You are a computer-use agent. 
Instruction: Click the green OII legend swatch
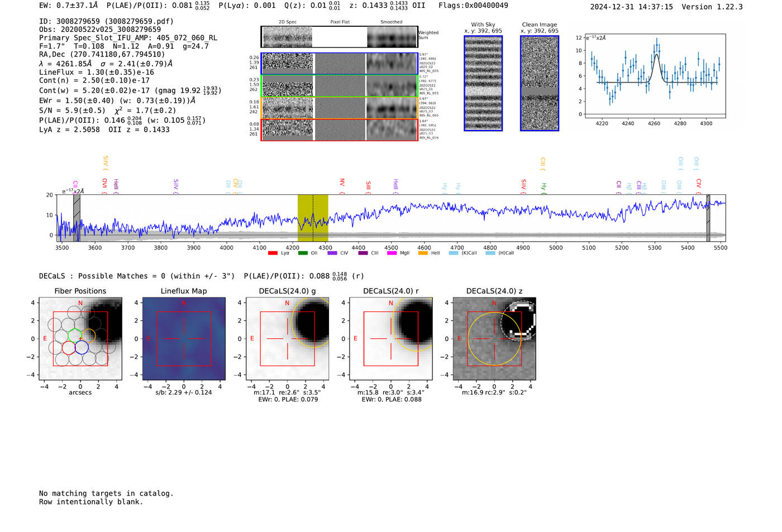303,253
